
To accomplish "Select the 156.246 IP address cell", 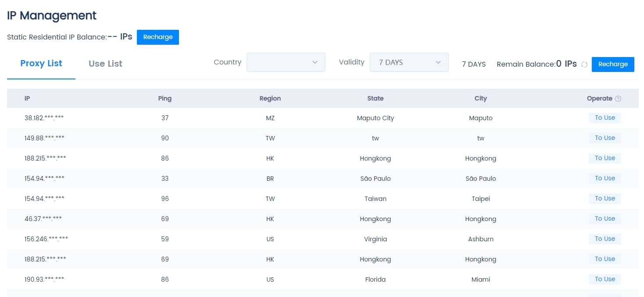I will point(46,239).
